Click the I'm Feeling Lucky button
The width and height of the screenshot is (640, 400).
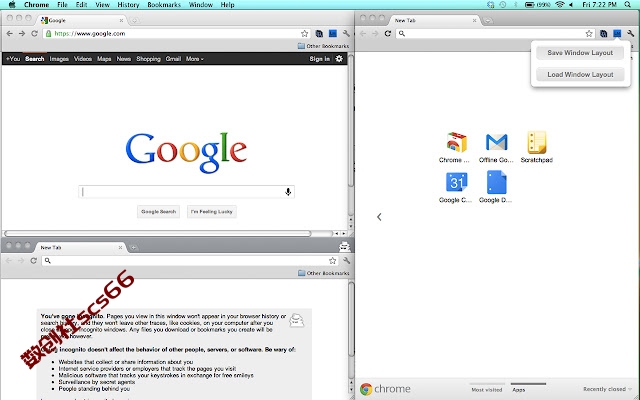pyautogui.click(x=212, y=212)
